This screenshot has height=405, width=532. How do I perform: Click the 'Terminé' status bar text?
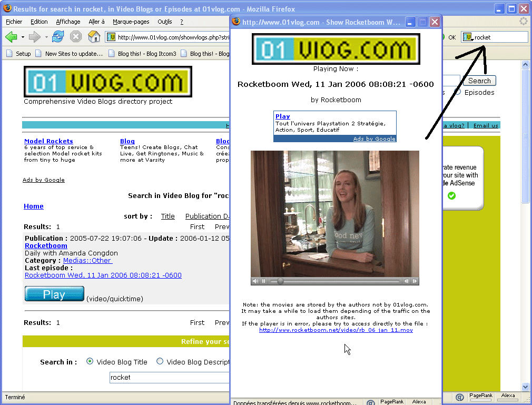[x=15, y=397]
